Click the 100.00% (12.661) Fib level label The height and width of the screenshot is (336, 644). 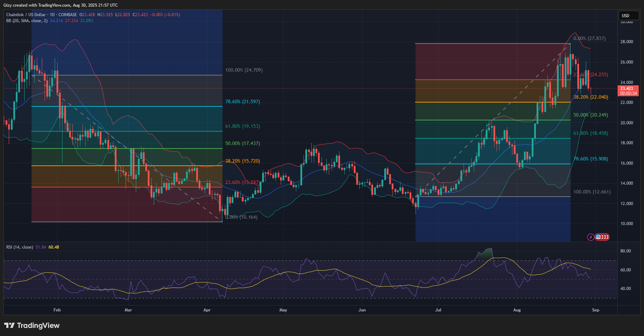[x=592, y=192]
